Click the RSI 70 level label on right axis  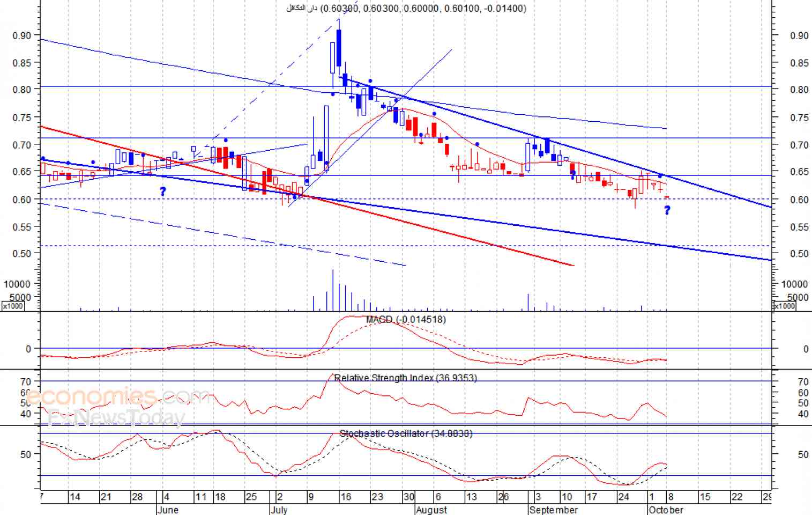pos(803,382)
